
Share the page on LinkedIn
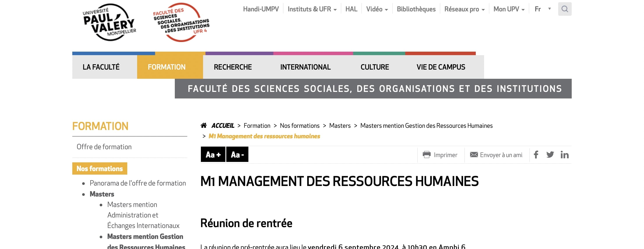(x=564, y=155)
